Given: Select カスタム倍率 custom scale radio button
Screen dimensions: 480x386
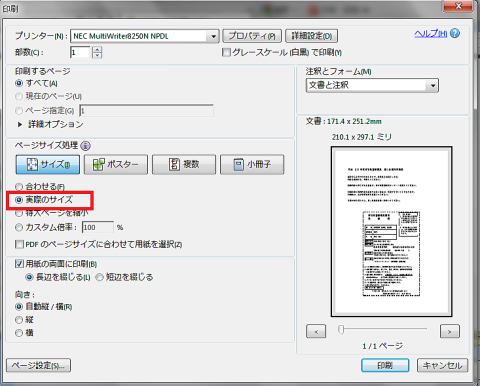Looking at the screenshot, I should [x=19, y=227].
